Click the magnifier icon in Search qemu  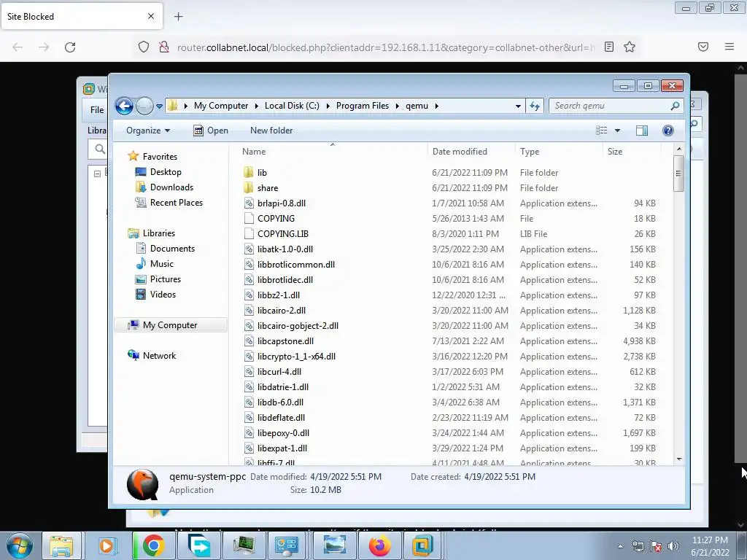point(675,106)
